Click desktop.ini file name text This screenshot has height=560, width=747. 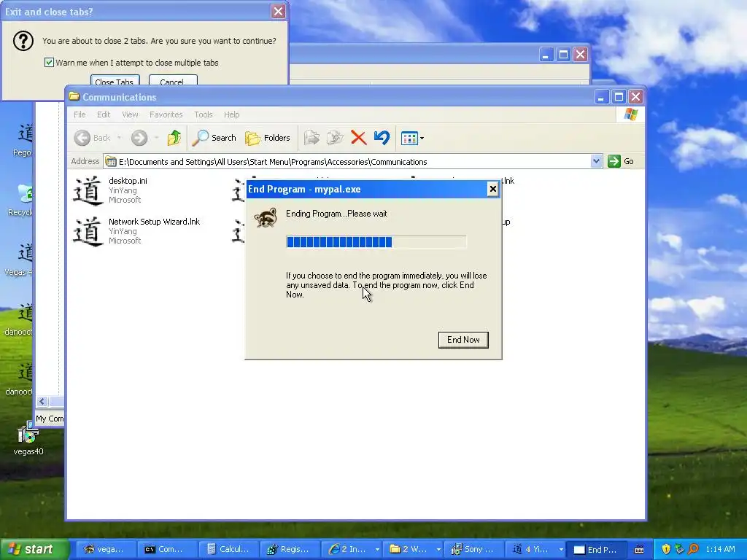[x=128, y=181]
